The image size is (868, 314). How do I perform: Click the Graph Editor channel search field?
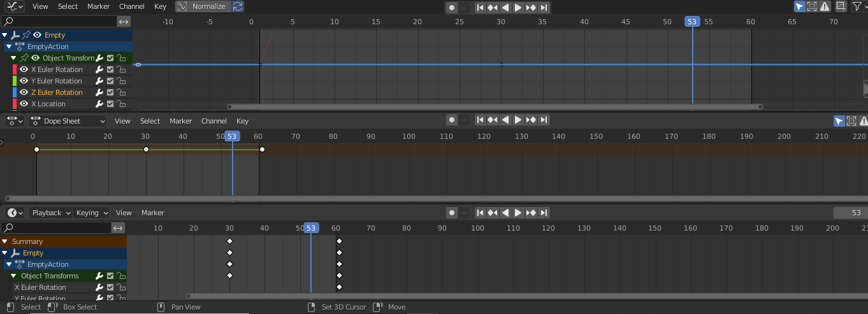click(59, 22)
